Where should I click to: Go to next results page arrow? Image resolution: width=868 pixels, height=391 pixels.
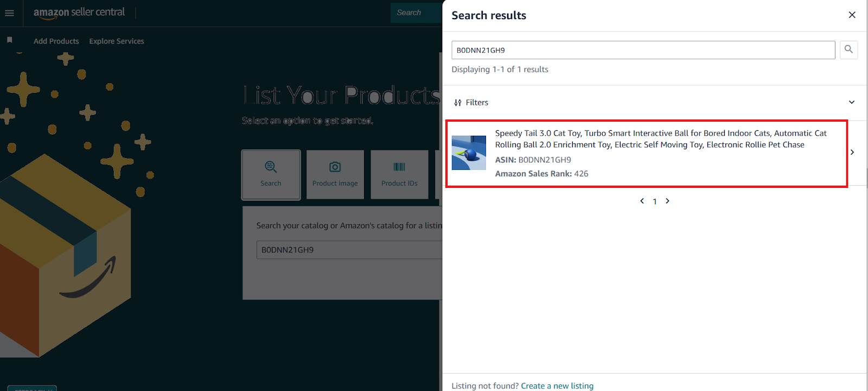click(667, 201)
